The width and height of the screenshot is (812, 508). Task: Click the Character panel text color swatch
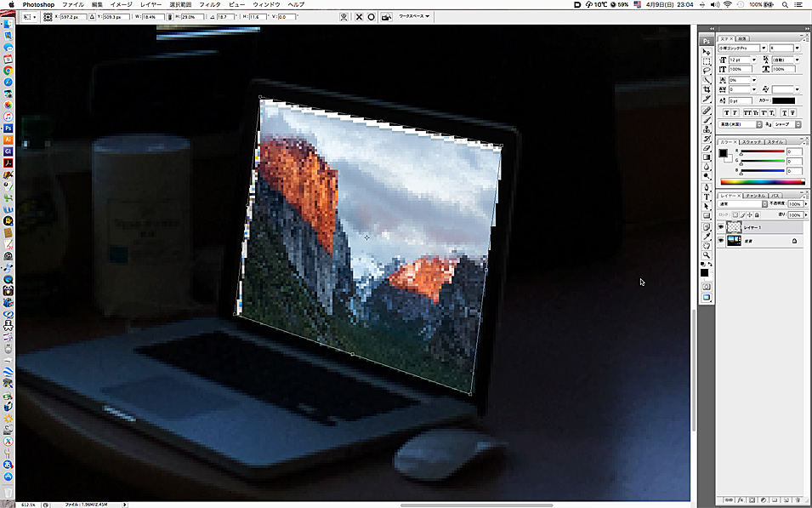click(x=784, y=100)
